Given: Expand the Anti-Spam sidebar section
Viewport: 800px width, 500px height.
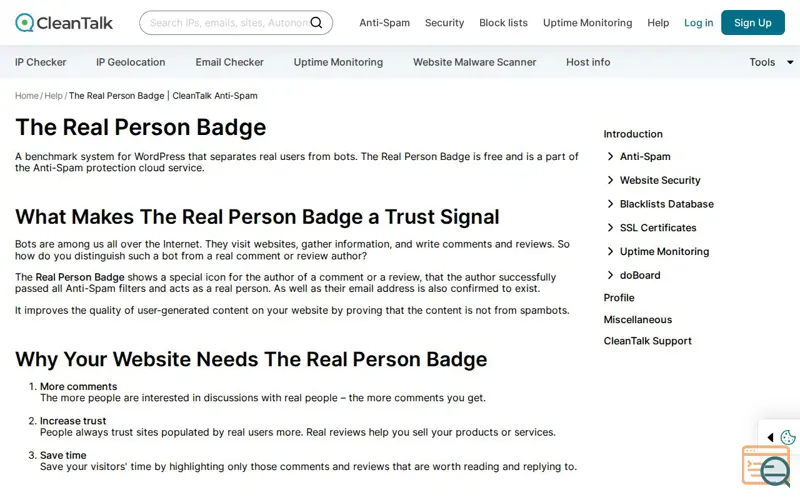Looking at the screenshot, I should click(639, 157).
